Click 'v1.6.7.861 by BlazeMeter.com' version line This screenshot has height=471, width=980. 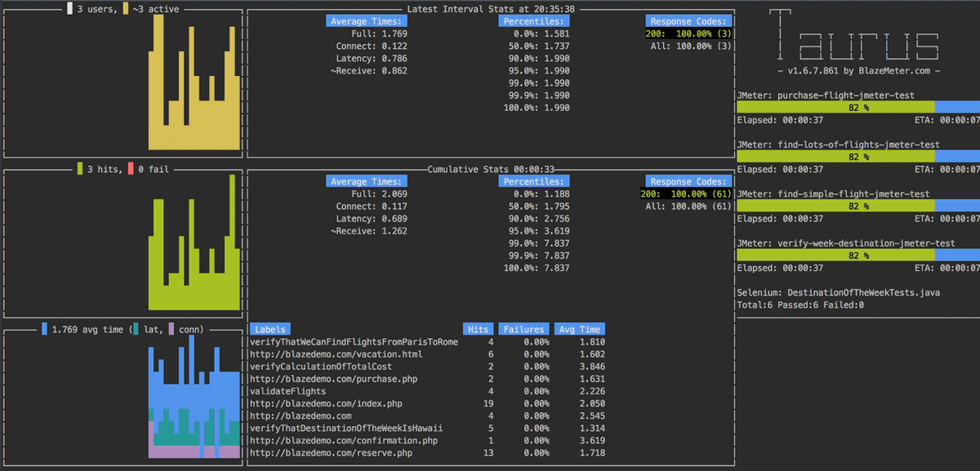858,71
